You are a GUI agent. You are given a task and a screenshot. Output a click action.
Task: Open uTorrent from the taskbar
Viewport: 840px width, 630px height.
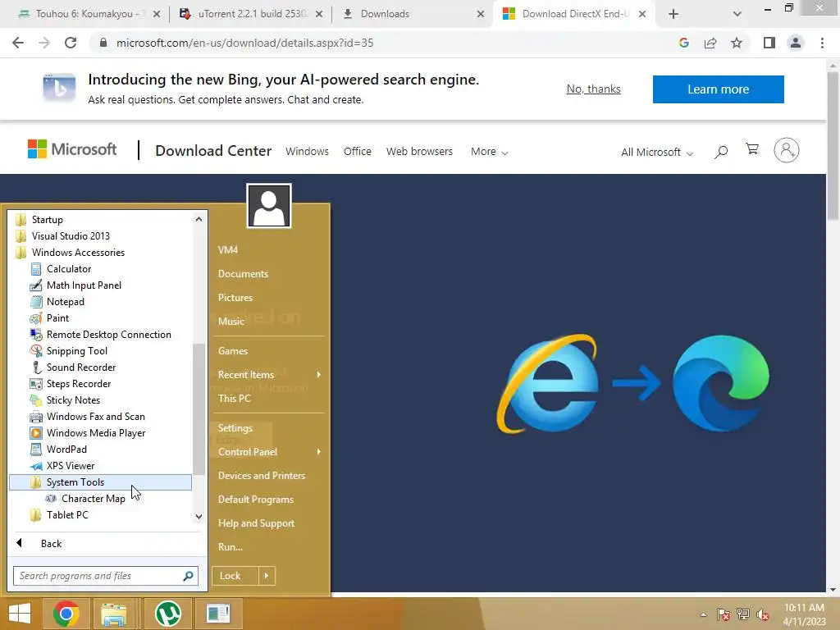point(168,614)
